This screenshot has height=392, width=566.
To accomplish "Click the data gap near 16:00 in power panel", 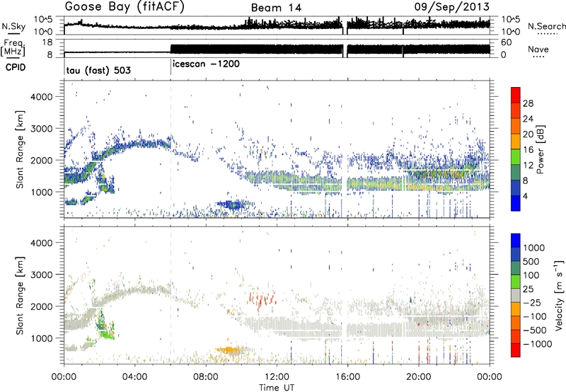I will click(345, 149).
